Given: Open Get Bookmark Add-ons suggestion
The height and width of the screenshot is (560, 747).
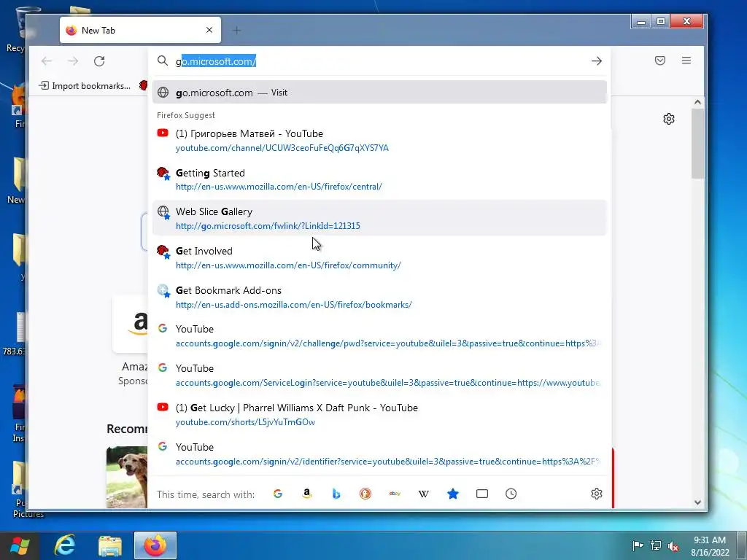Looking at the screenshot, I should coord(379,297).
